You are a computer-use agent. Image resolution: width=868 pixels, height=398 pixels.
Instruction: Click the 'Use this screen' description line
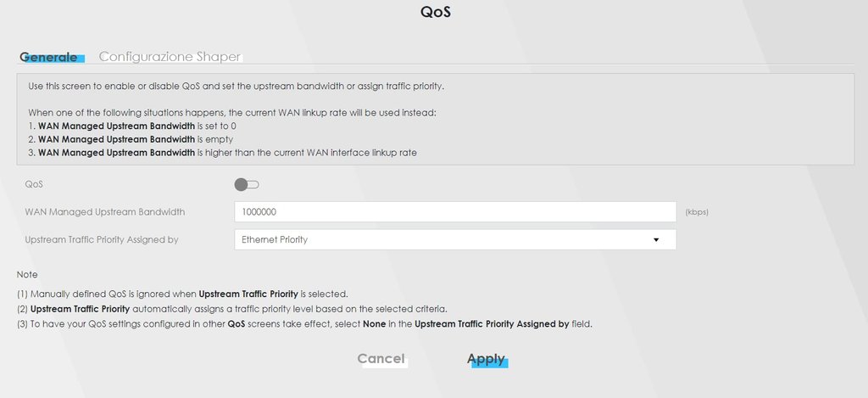[x=236, y=87]
